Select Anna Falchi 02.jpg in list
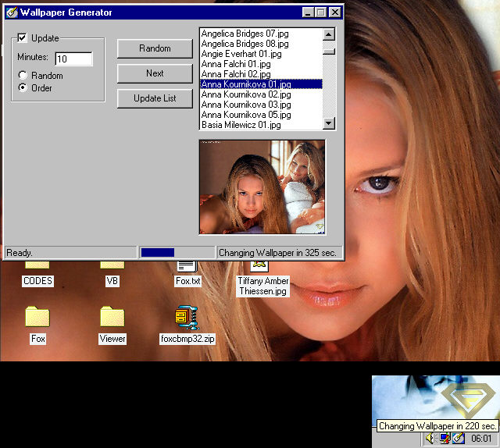 [261, 74]
